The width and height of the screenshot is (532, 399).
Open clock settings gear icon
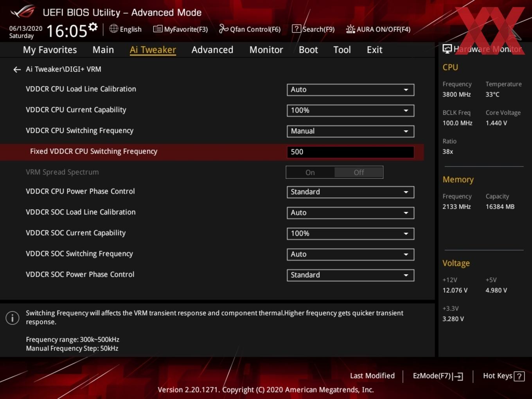(93, 27)
